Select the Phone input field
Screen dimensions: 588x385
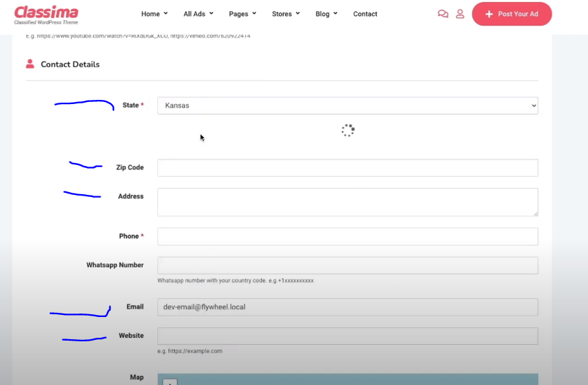(x=347, y=237)
